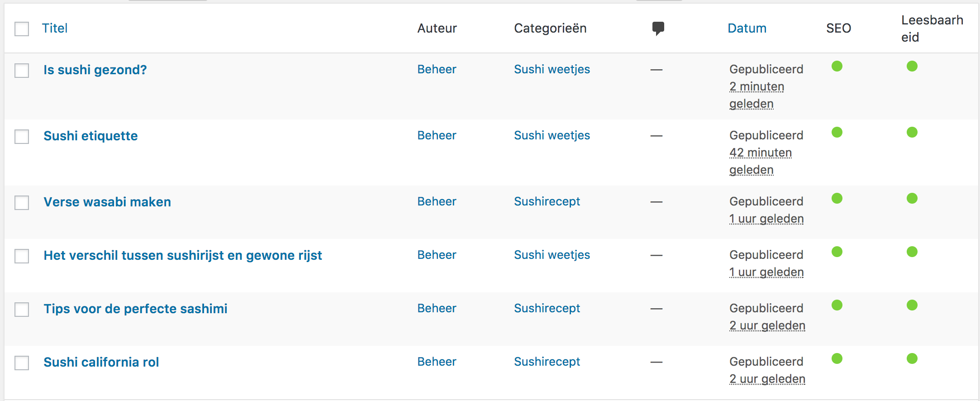This screenshot has height=401, width=980.
Task: Toggle checkbox for Sushi california rol
Action: (x=22, y=363)
